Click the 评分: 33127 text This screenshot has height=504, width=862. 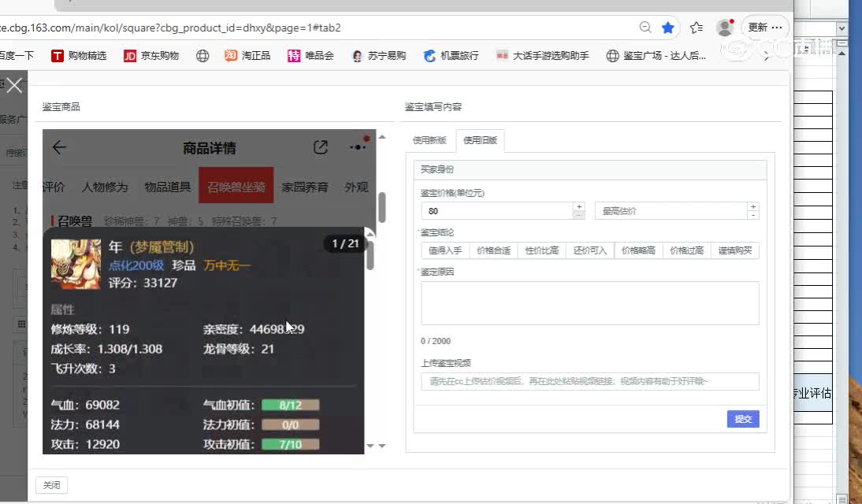[143, 283]
